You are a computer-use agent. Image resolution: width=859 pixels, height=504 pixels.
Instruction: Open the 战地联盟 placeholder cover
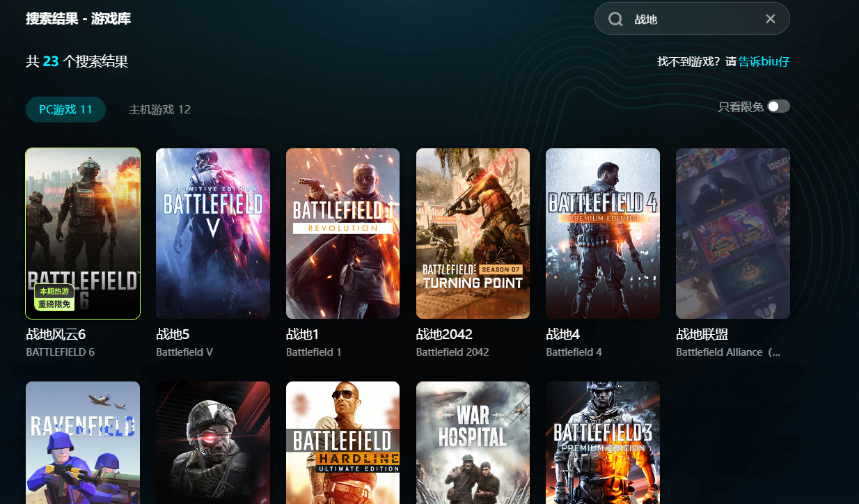[x=733, y=233]
